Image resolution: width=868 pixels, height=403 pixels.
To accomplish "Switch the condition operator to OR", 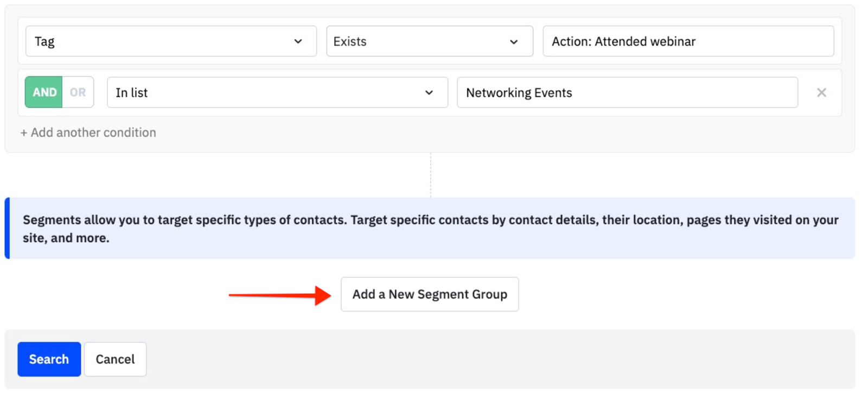I will coord(78,92).
